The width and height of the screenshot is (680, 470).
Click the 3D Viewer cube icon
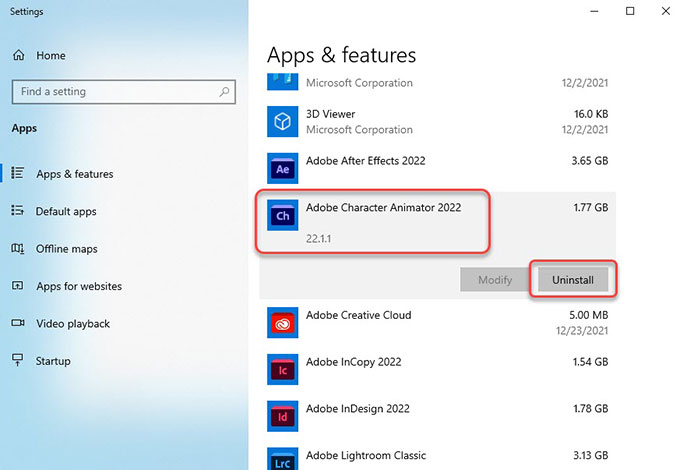pyautogui.click(x=282, y=121)
